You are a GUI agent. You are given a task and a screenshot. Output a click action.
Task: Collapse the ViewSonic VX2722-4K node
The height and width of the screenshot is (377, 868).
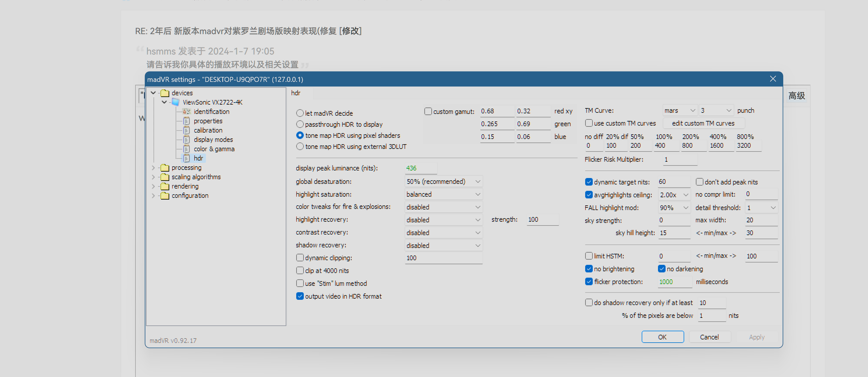coord(164,102)
